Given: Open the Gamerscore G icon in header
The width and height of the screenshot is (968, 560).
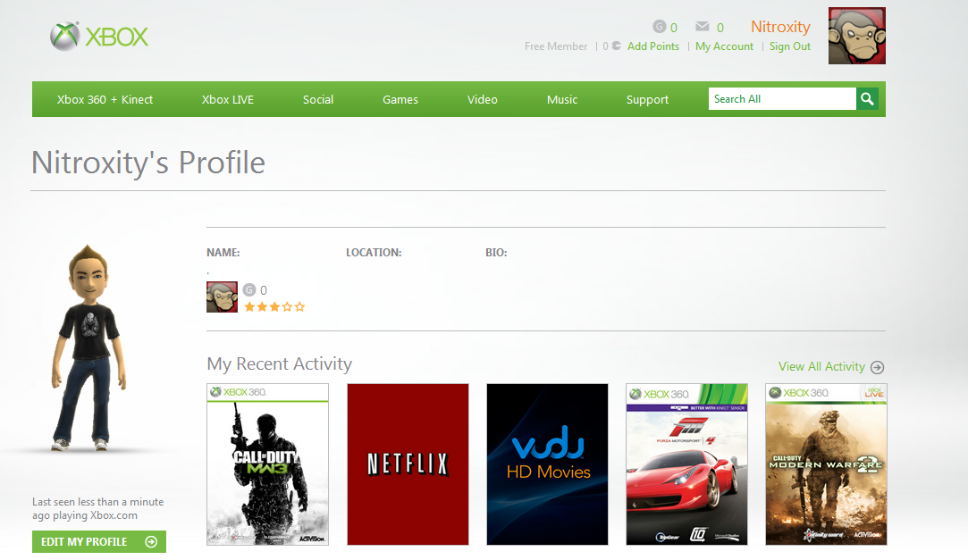Looking at the screenshot, I should point(660,27).
